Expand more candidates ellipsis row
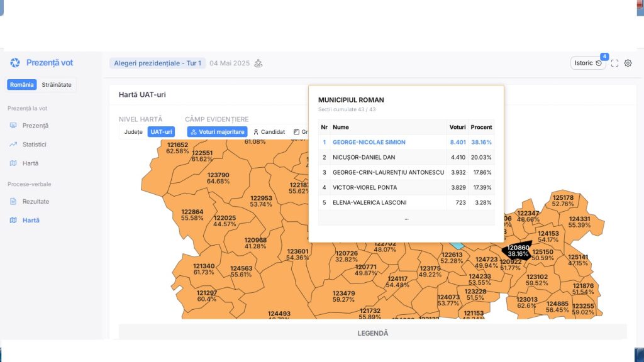 pyautogui.click(x=406, y=218)
